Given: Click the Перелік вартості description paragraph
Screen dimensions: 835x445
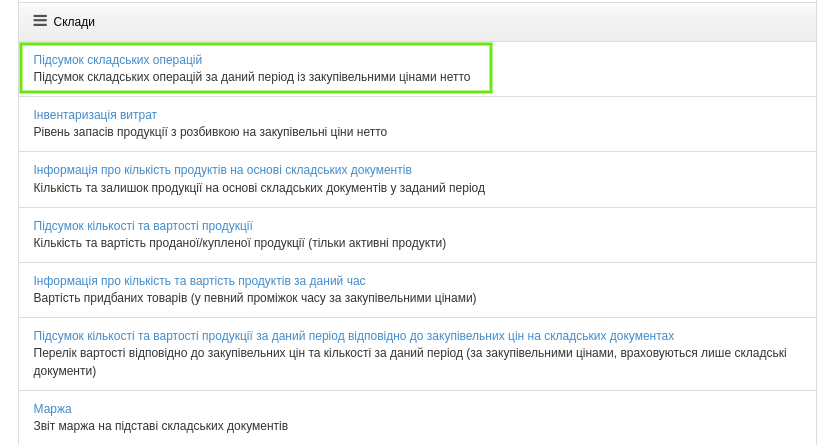Looking at the screenshot, I should [409, 361].
